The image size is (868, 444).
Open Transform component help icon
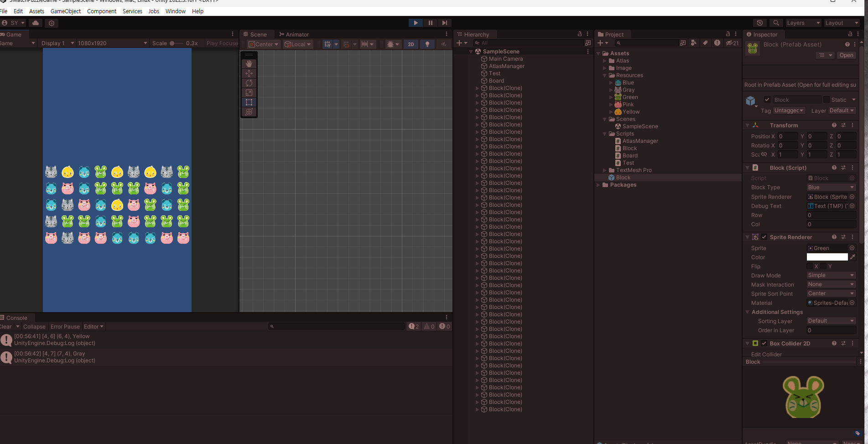pyautogui.click(x=834, y=125)
